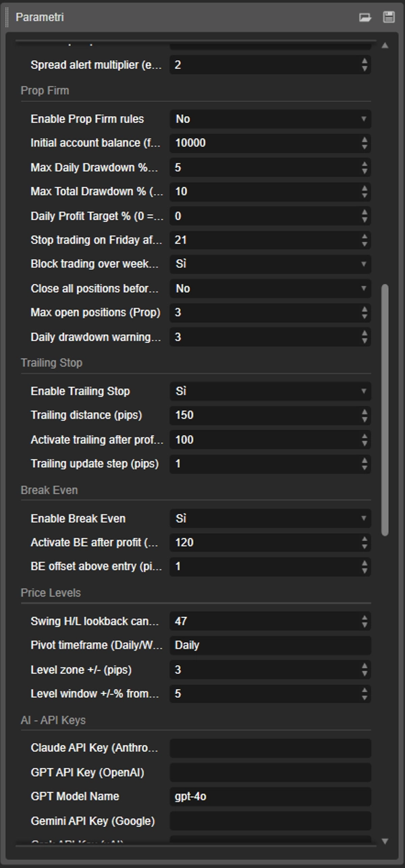Expand Block trading over weekend dropdown
This screenshot has height=868, width=405.
[x=270, y=264]
